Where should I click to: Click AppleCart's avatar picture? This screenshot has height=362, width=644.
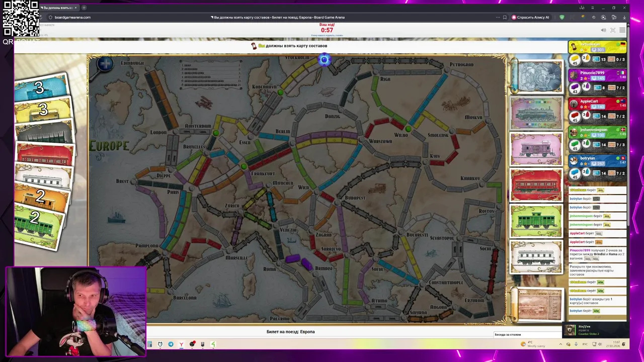pyautogui.click(x=574, y=104)
